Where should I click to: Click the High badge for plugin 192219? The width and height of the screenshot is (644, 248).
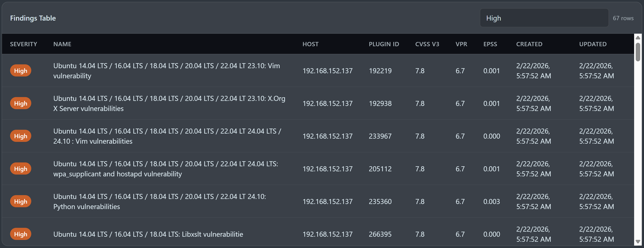21,71
